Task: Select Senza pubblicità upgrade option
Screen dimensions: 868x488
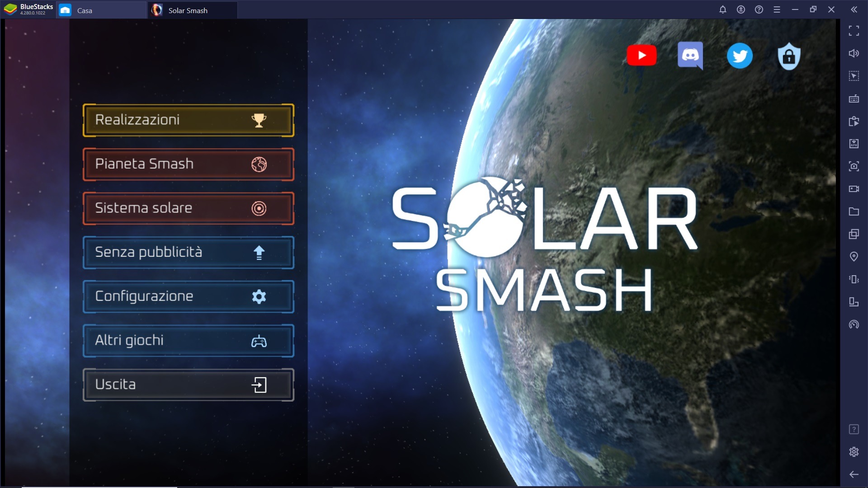Action: click(x=189, y=252)
